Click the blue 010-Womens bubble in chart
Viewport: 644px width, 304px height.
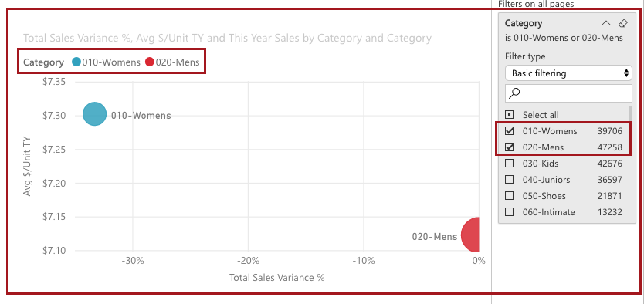pyautogui.click(x=95, y=114)
